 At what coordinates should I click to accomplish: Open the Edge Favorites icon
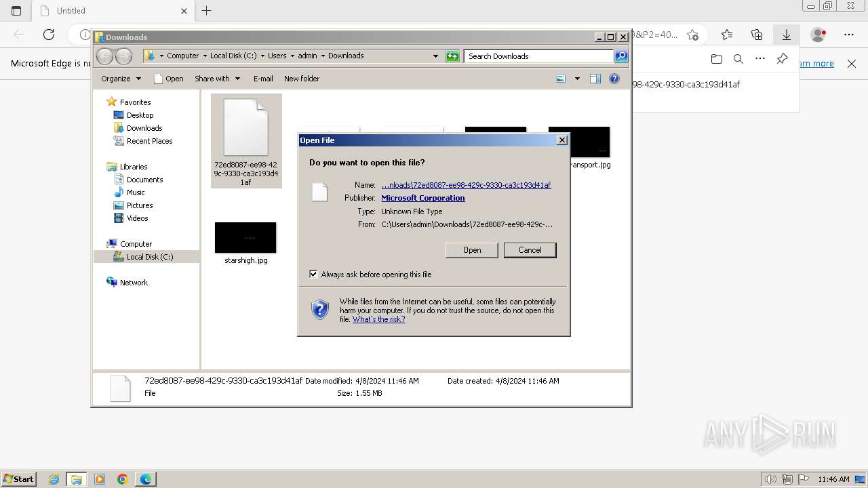[727, 35]
